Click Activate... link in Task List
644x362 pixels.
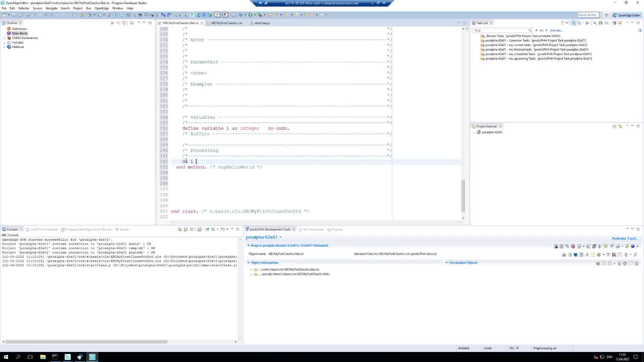pyautogui.click(x=556, y=31)
